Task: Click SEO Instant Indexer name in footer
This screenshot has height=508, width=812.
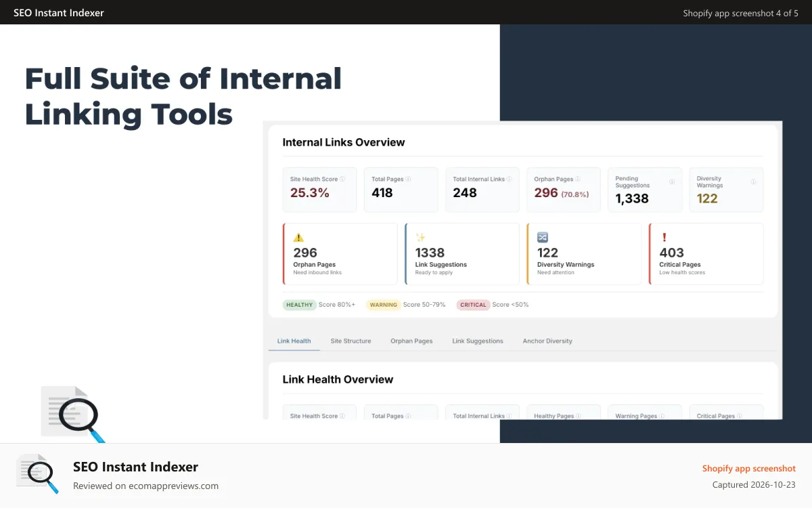Action: coord(135,467)
